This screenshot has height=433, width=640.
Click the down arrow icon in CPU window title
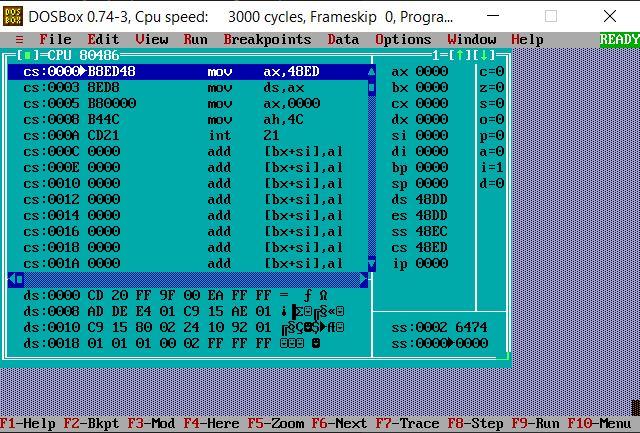pyautogui.click(x=484, y=55)
